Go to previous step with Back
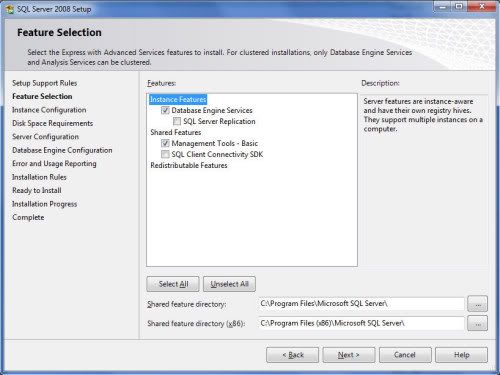The width and height of the screenshot is (500, 375). [x=292, y=355]
